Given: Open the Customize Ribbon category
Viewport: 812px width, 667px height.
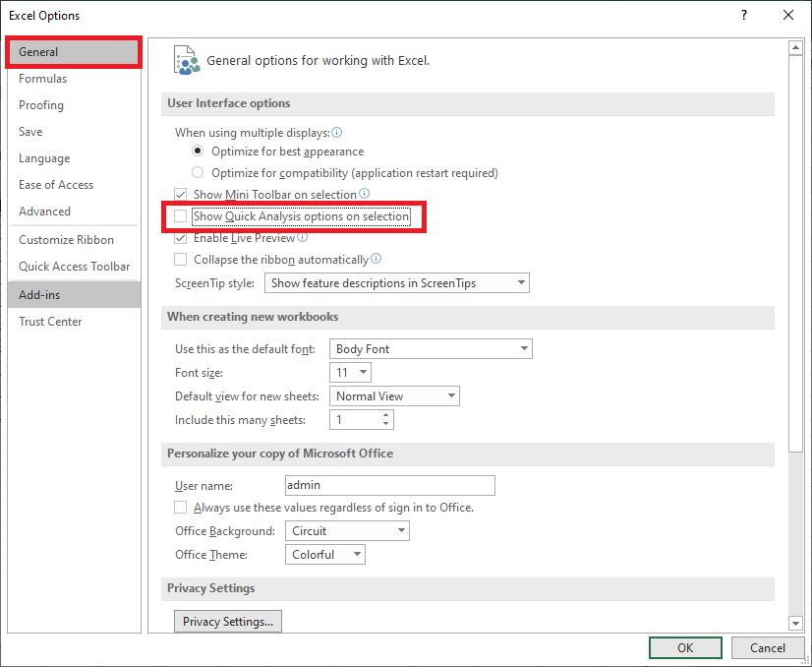Looking at the screenshot, I should pos(74,240).
